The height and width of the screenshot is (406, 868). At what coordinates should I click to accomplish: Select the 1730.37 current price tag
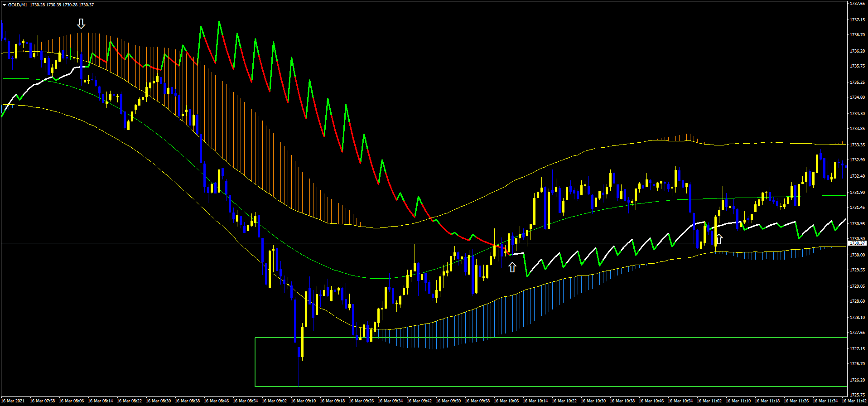coord(857,243)
